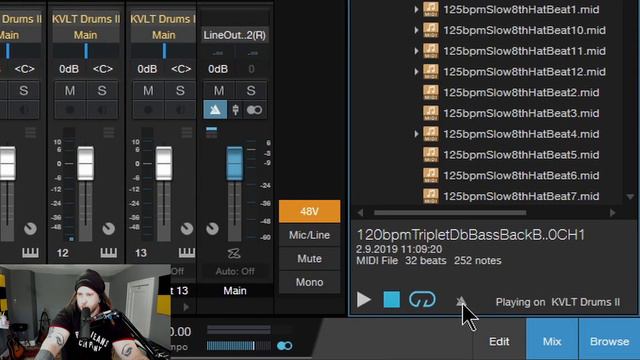Viewport: 640px width, 360px height.
Task: Toggle the blue switch in the bottom transport bar
Action: pos(284,346)
